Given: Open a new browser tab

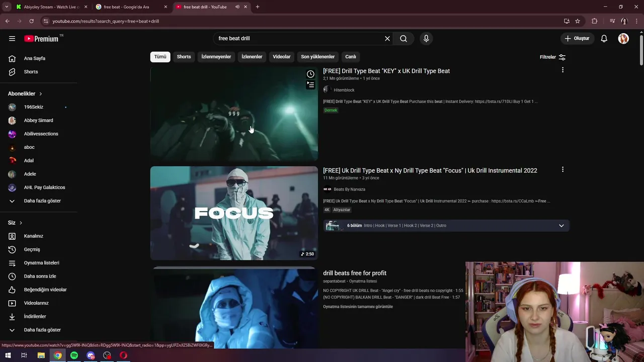Looking at the screenshot, I should [258, 7].
